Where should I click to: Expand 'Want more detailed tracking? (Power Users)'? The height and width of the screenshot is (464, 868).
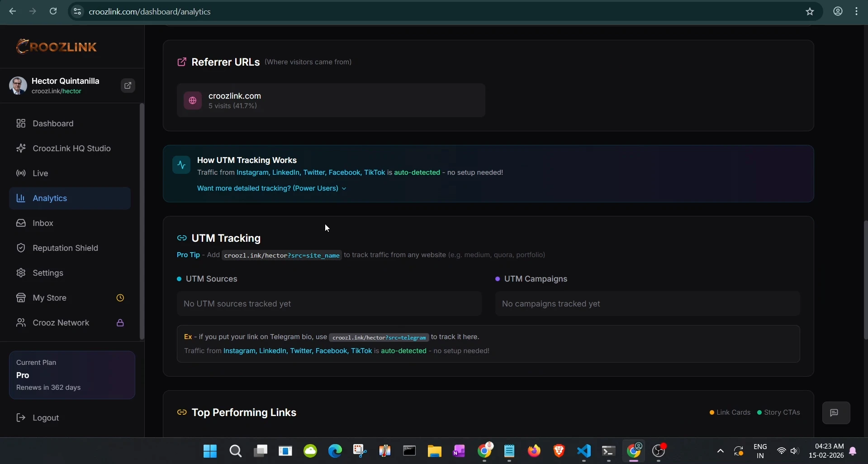coord(271,188)
